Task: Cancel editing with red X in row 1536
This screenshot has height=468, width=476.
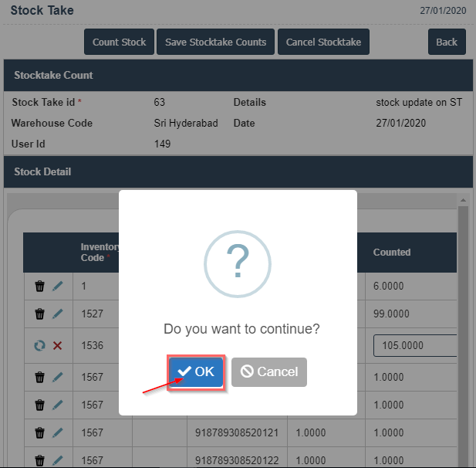Action: (x=58, y=345)
